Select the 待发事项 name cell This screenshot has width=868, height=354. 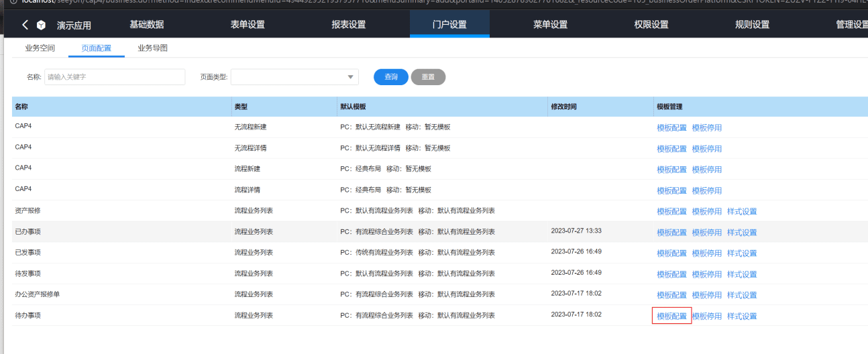(x=28, y=273)
